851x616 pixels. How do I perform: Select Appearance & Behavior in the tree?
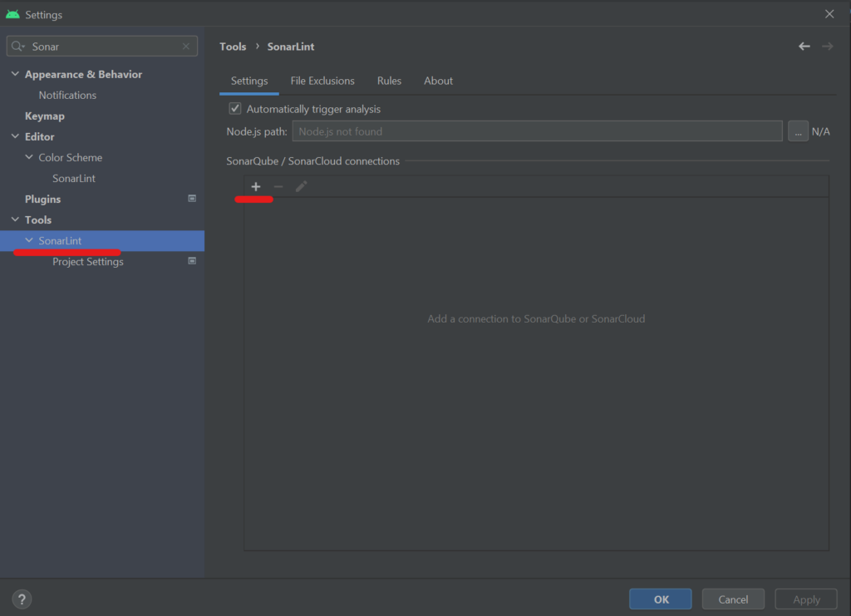(x=84, y=74)
